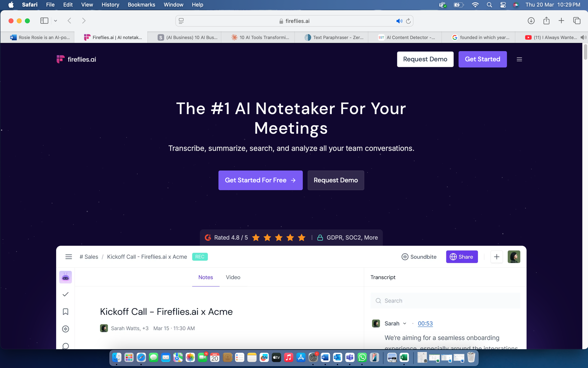The height and width of the screenshot is (368, 588).
Task: Switch to the Notes tab
Action: [x=206, y=277]
